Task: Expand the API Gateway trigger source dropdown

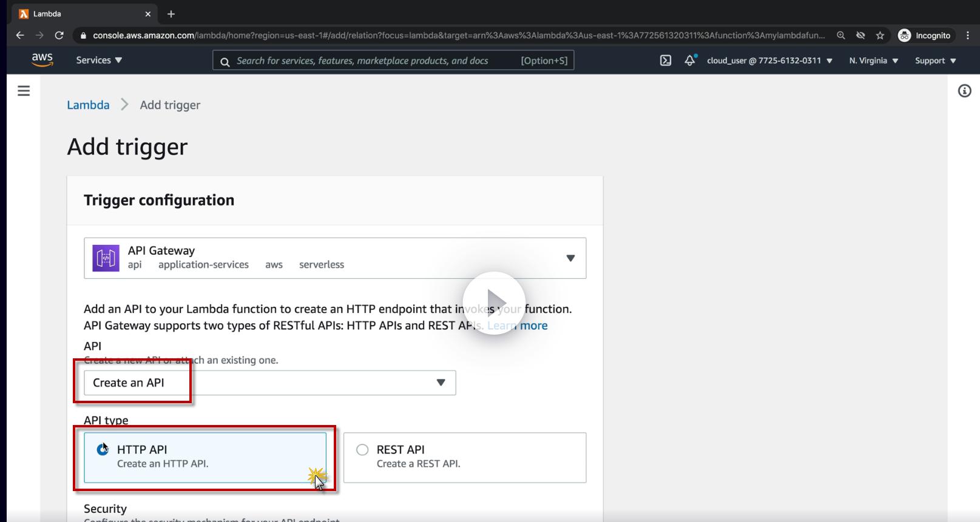Action: 335,258
